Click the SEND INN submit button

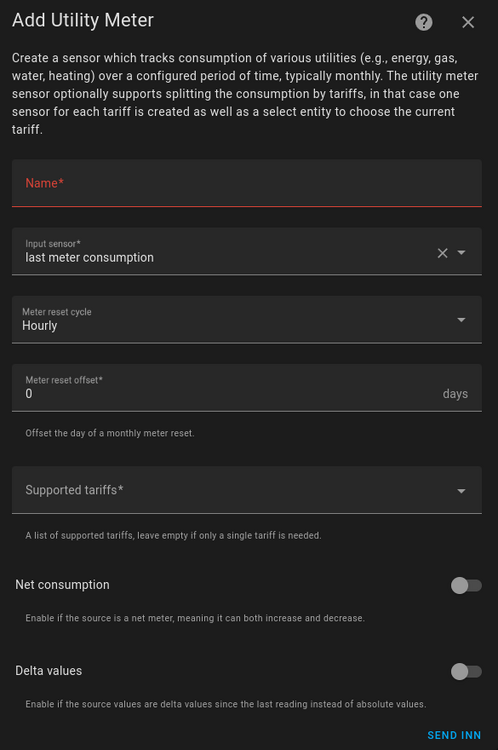tap(454, 735)
